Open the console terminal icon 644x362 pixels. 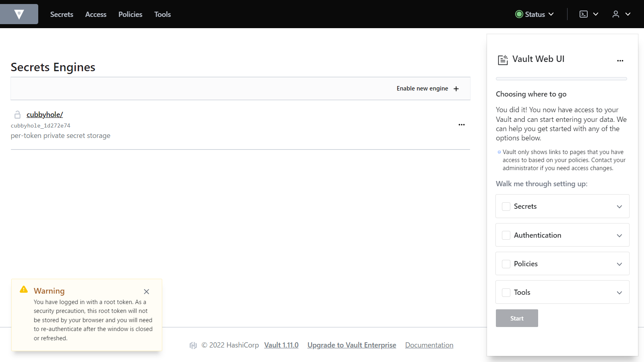tap(583, 14)
